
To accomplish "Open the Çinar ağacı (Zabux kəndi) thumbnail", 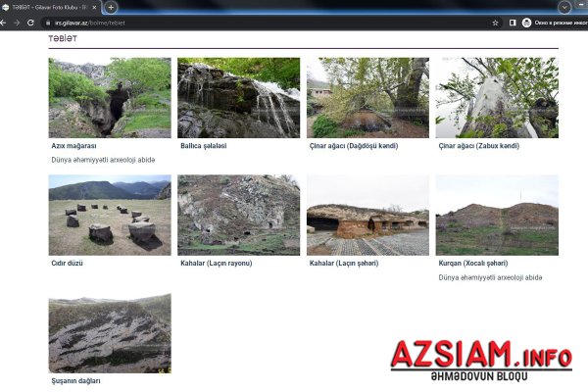I will [x=497, y=98].
